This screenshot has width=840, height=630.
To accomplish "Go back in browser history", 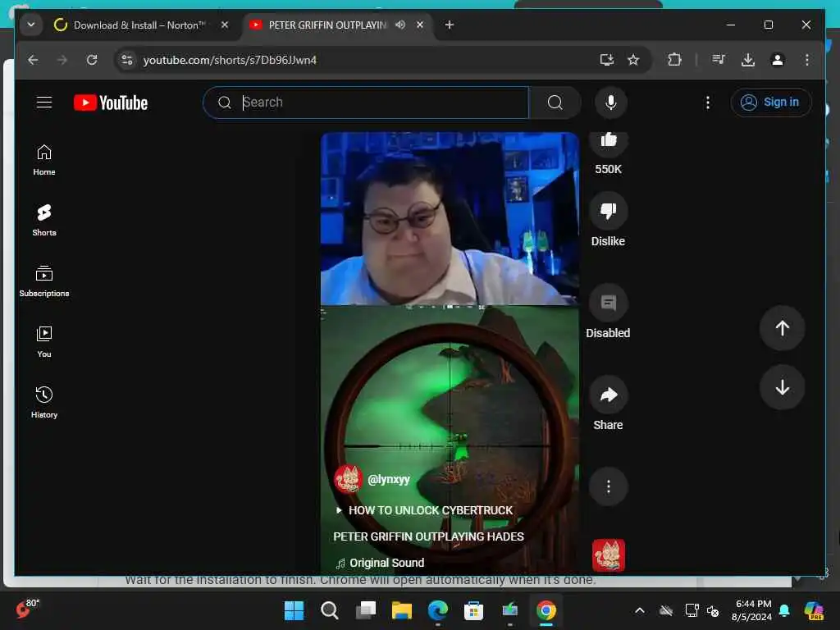I will click(x=33, y=59).
